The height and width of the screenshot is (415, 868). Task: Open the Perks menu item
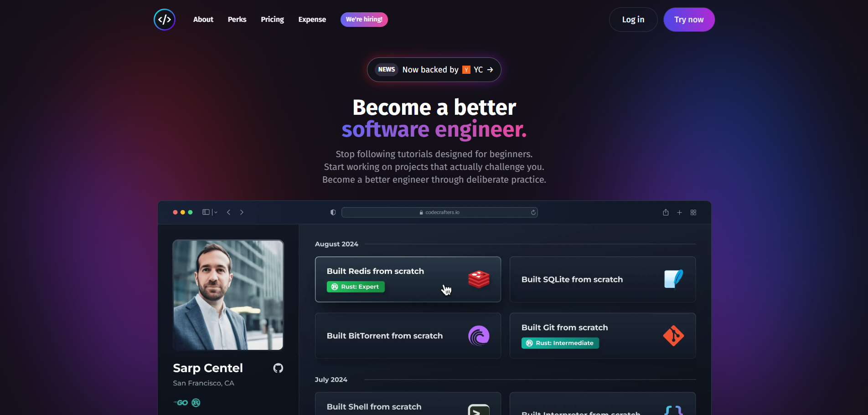coord(237,20)
